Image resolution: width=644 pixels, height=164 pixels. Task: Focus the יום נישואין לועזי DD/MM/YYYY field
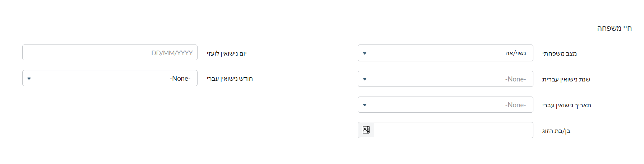click(110, 52)
